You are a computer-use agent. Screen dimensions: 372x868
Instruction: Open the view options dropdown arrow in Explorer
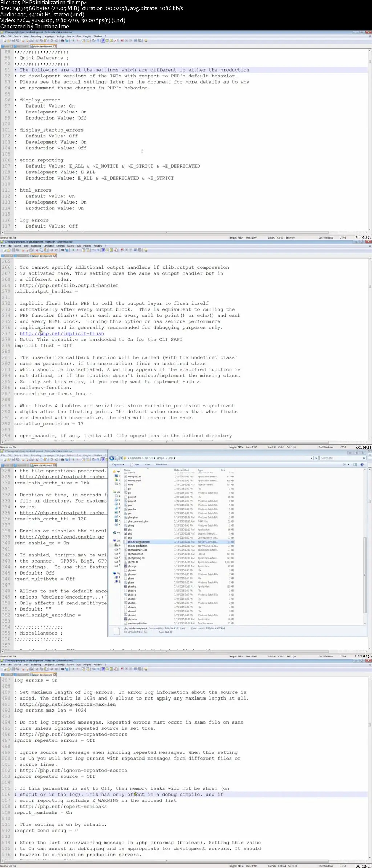point(348,464)
